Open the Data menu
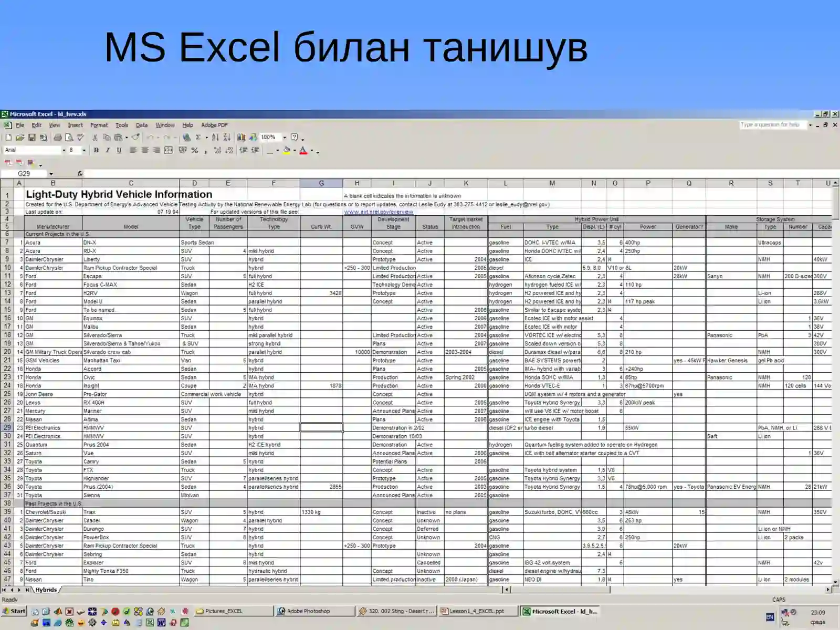The image size is (840, 630). tap(142, 125)
